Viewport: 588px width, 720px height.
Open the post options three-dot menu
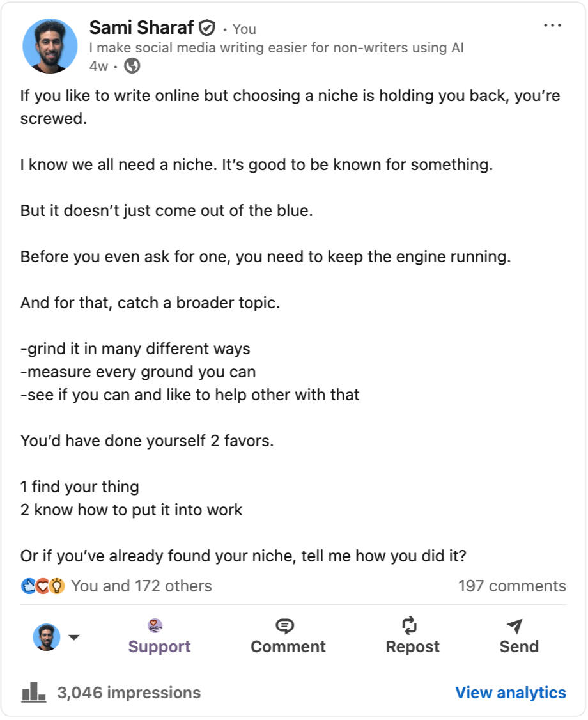552,24
